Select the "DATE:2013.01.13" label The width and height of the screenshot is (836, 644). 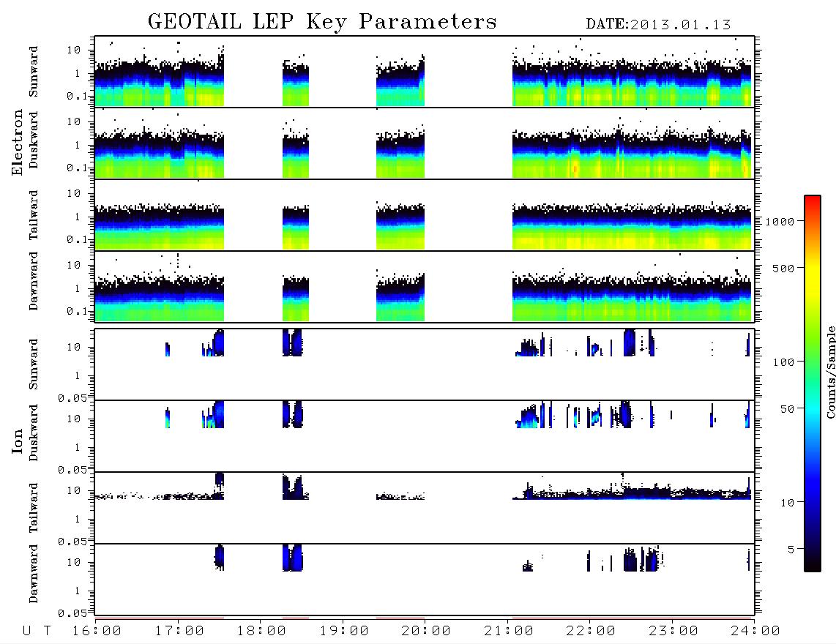tap(658, 25)
